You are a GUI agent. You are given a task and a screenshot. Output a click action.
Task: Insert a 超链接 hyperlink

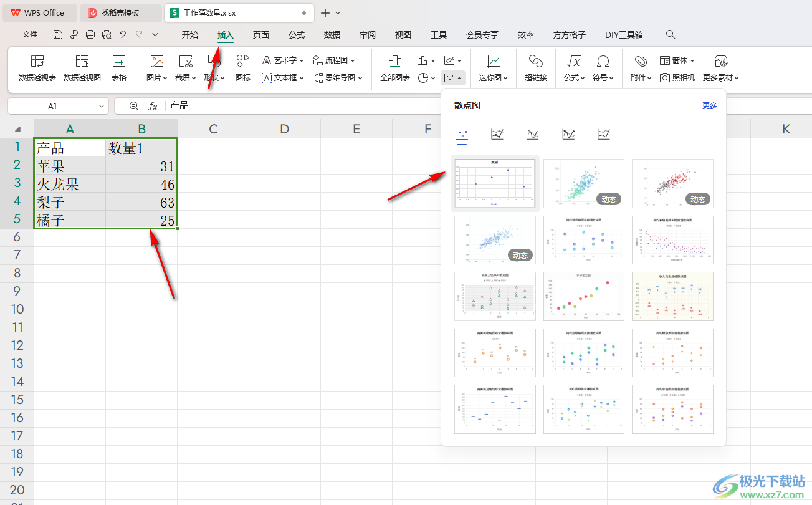(536, 69)
